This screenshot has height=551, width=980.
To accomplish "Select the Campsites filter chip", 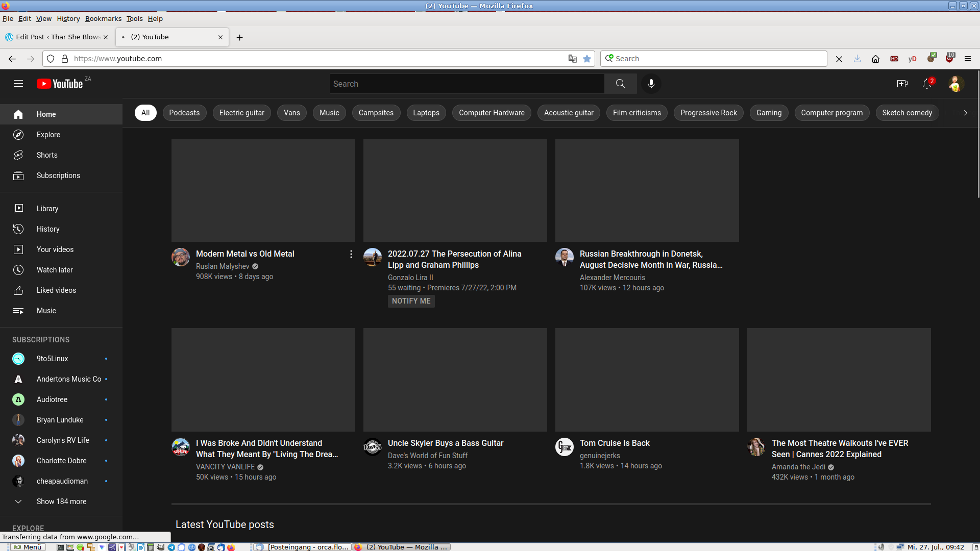I will click(x=376, y=113).
